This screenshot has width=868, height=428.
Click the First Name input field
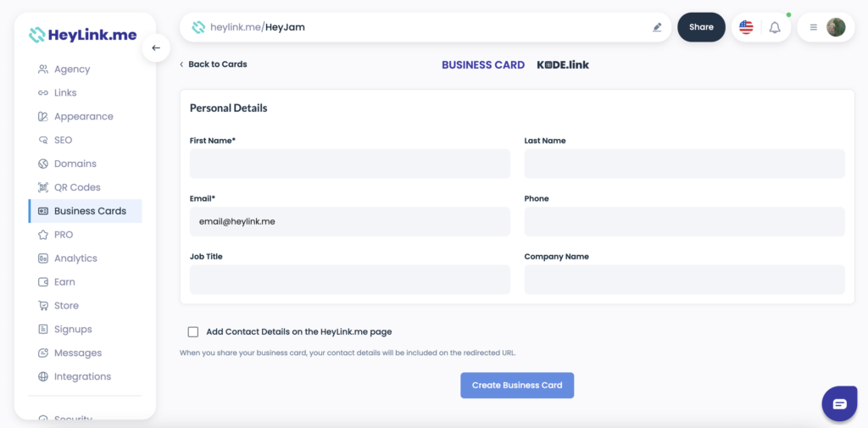point(350,164)
